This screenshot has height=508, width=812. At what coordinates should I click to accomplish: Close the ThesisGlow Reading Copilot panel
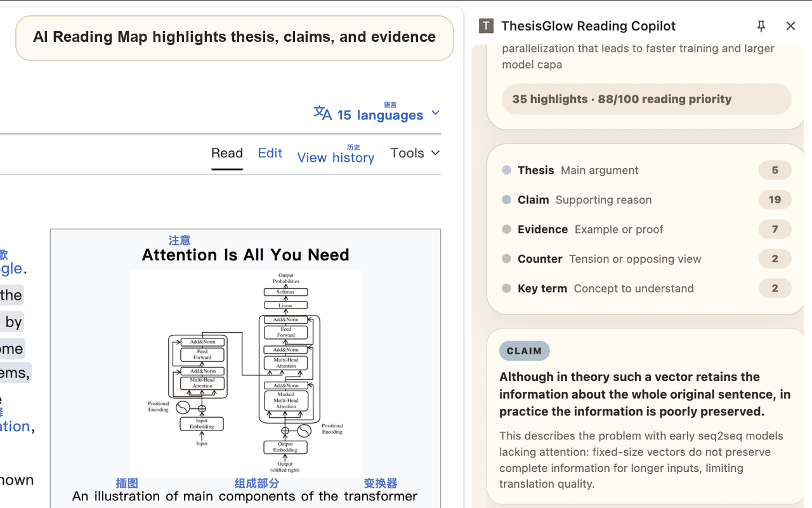[790, 26]
